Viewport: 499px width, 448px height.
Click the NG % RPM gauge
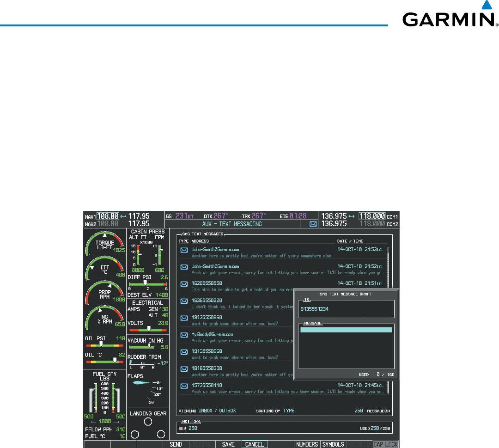point(105,318)
